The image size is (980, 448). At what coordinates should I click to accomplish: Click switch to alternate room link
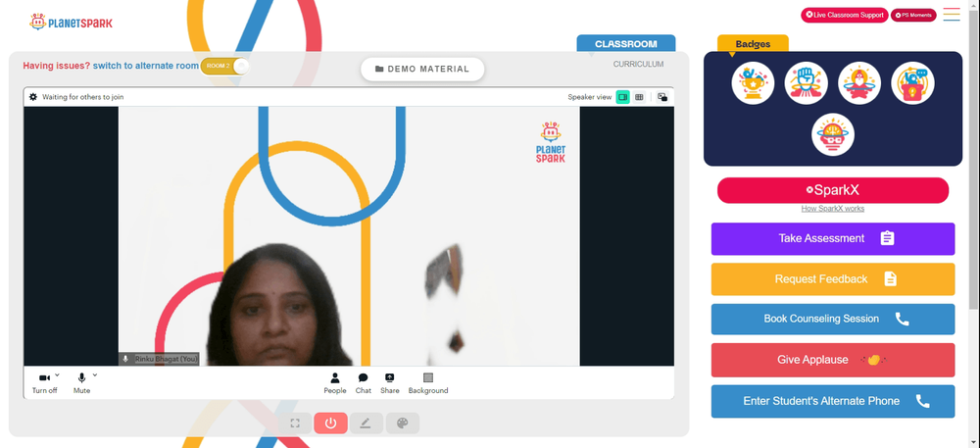point(146,66)
